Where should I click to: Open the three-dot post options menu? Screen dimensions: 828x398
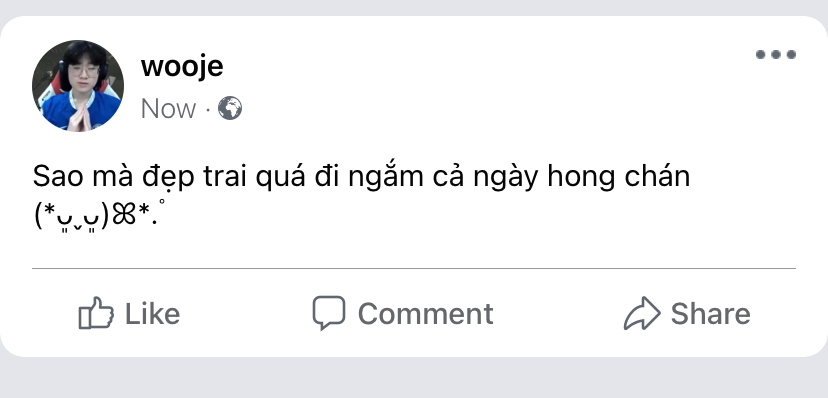coord(776,54)
